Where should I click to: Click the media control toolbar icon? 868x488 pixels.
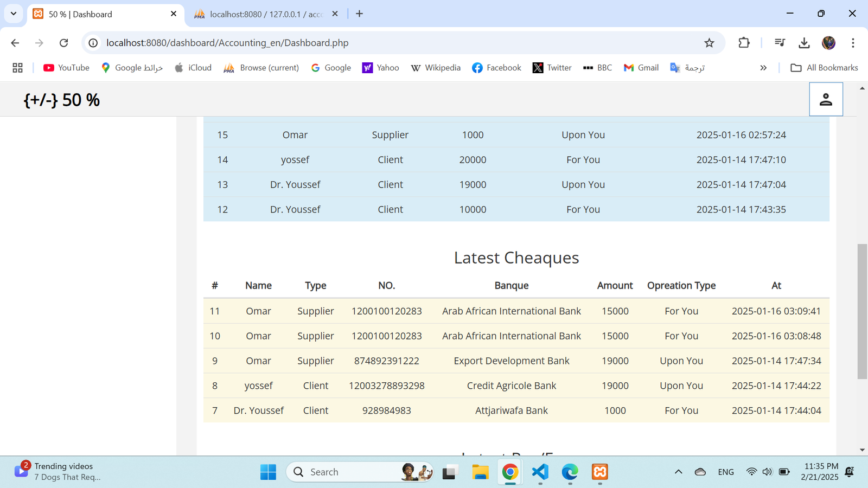pyautogui.click(x=780, y=43)
